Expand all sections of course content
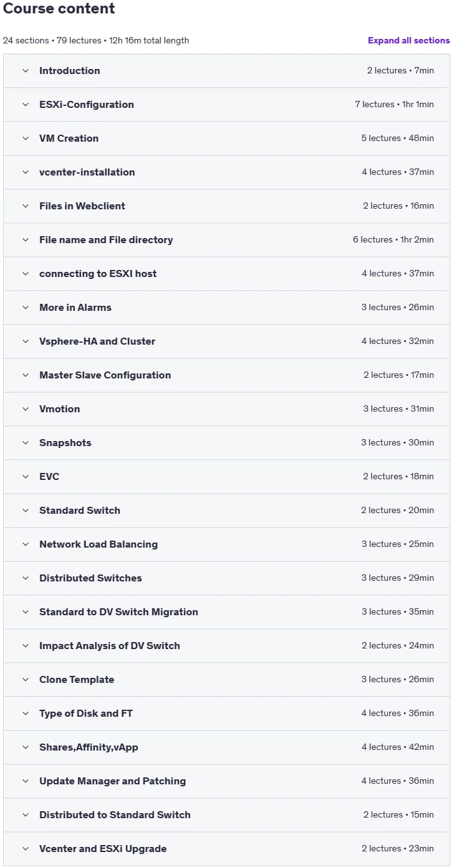The height and width of the screenshot is (868, 451). click(409, 40)
